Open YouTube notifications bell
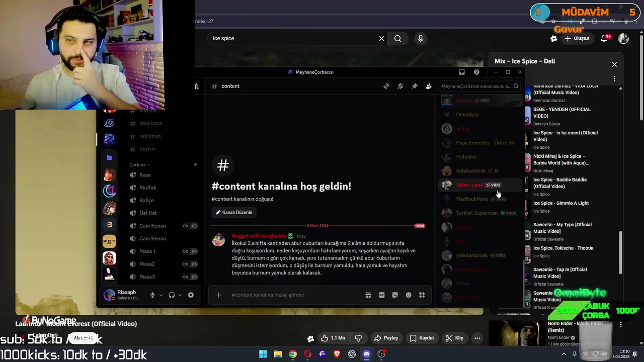The image size is (644, 362). [605, 38]
